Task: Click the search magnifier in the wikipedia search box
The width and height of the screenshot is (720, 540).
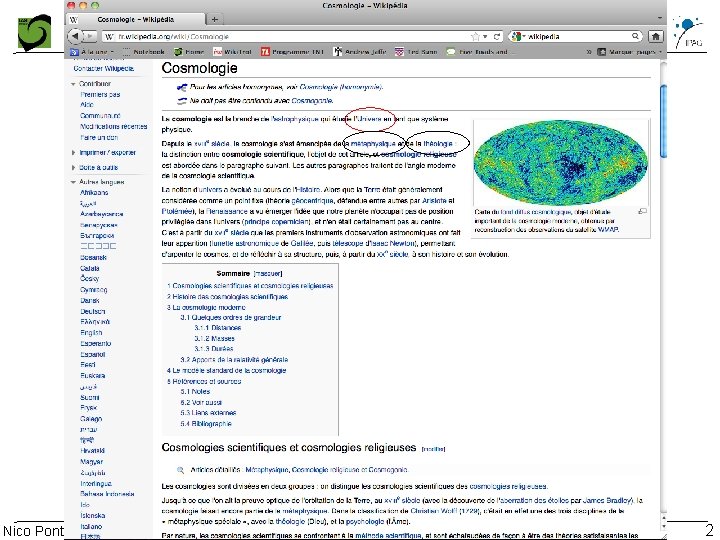Action: (x=635, y=36)
